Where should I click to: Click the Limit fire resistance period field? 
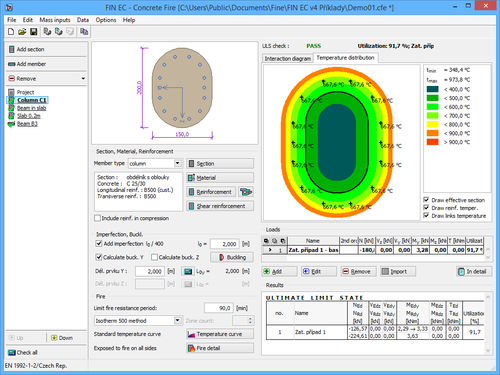pos(219,308)
